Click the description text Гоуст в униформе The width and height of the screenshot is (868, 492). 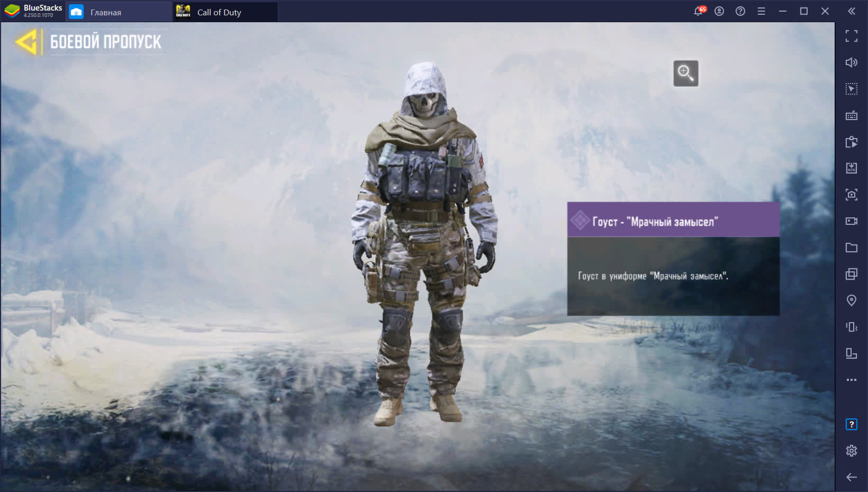[x=653, y=276]
